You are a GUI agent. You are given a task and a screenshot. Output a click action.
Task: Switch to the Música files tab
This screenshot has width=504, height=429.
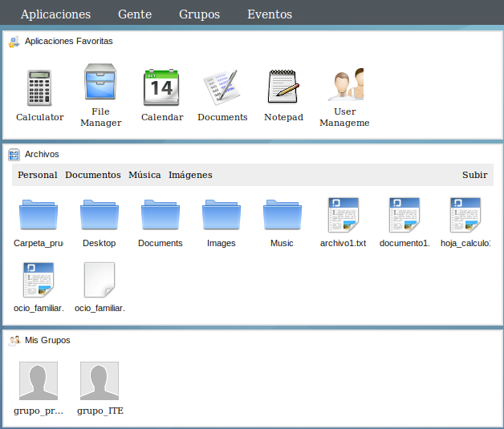point(144,175)
